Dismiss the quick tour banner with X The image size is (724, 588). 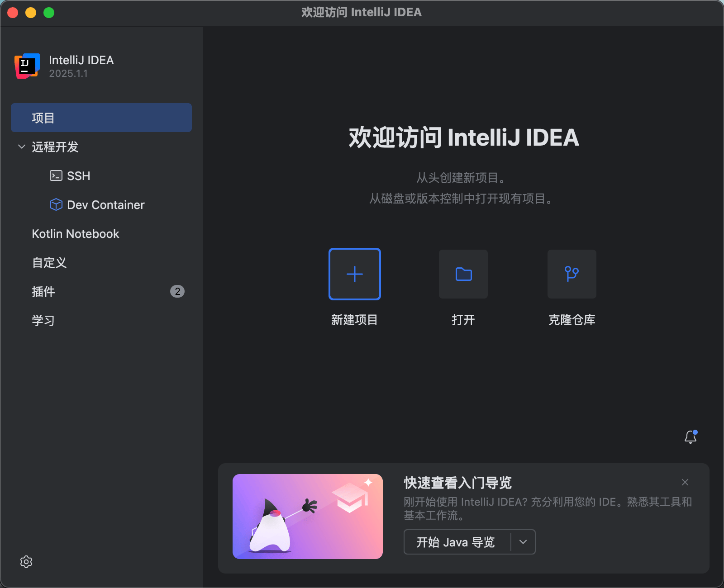(685, 482)
